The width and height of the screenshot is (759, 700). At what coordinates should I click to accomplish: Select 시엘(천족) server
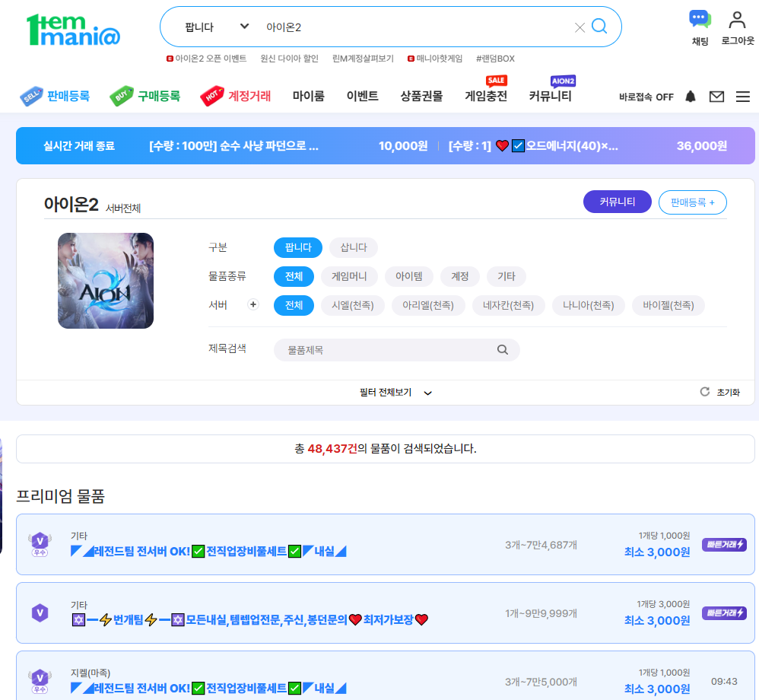353,306
